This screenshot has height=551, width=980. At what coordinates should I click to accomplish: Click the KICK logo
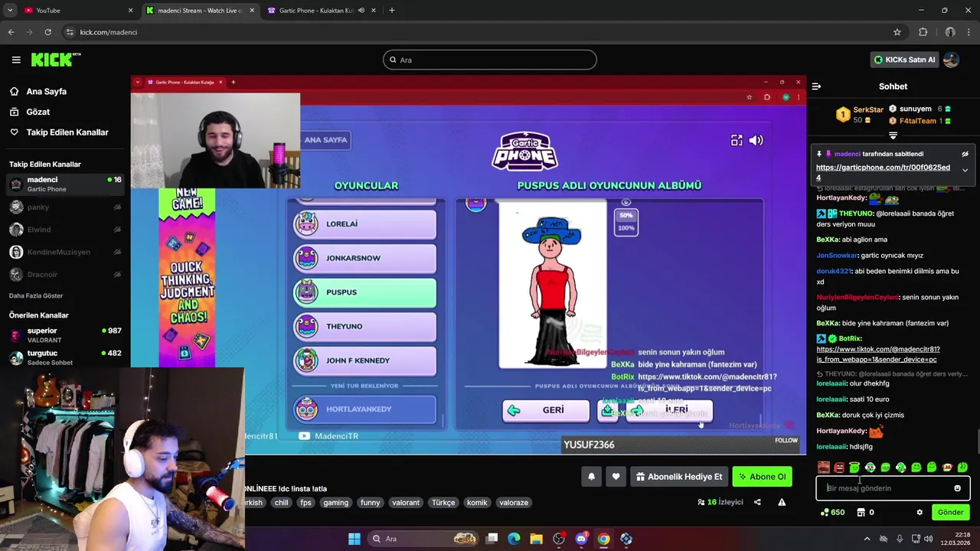(x=55, y=60)
